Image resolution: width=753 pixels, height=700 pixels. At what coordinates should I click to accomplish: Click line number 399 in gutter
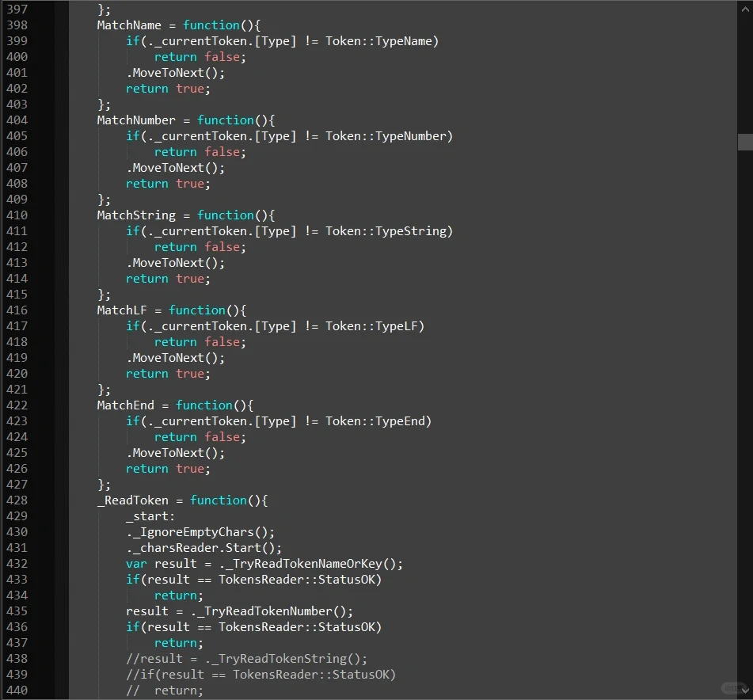click(x=17, y=41)
